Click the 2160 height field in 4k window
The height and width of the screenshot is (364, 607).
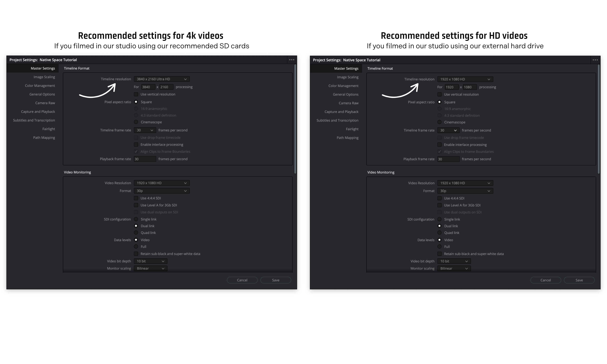point(166,87)
